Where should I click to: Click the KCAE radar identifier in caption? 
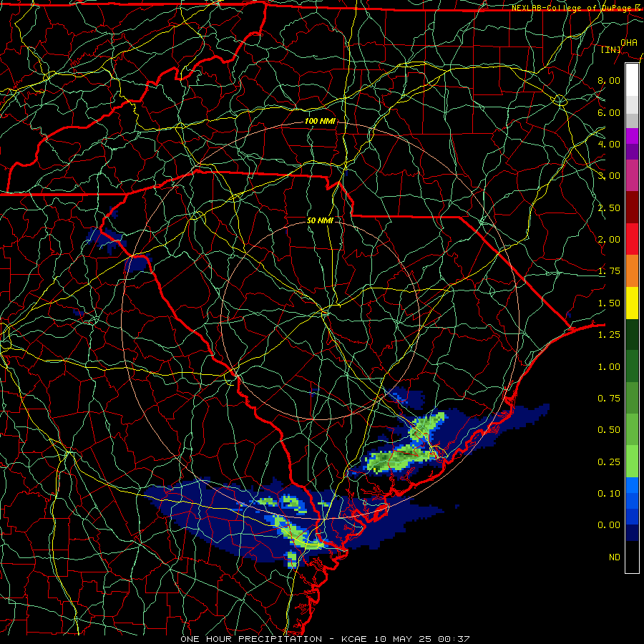pos(354,639)
